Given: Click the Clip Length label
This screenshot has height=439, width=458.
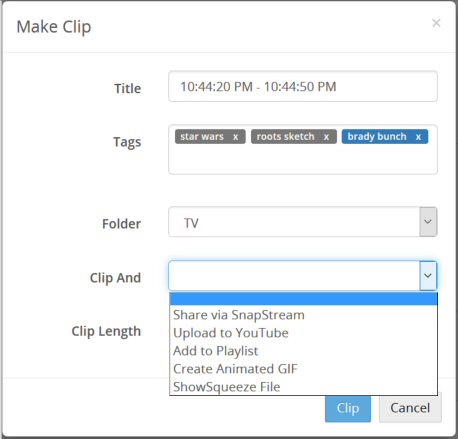Looking at the screenshot, I should [x=106, y=332].
